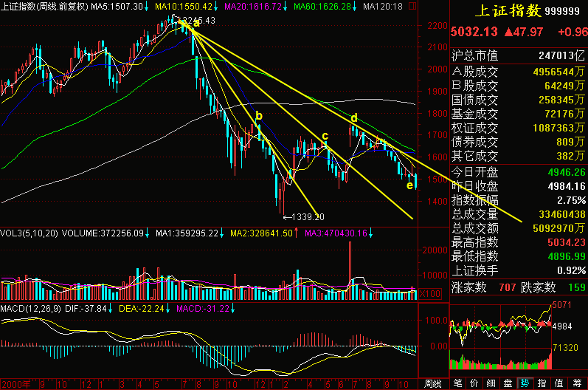Click the chart title 上证指数(周线.前复权)
588x390 pixels.
point(44,7)
